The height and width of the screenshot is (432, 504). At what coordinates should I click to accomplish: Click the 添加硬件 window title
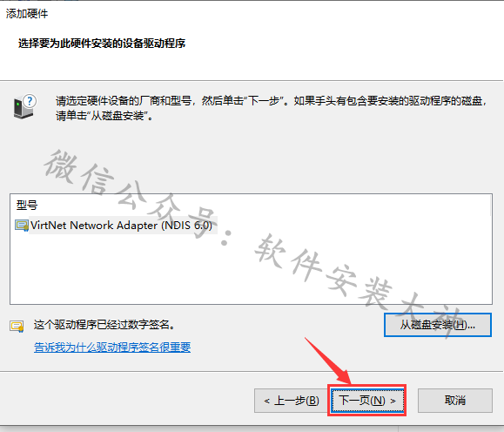click(27, 14)
